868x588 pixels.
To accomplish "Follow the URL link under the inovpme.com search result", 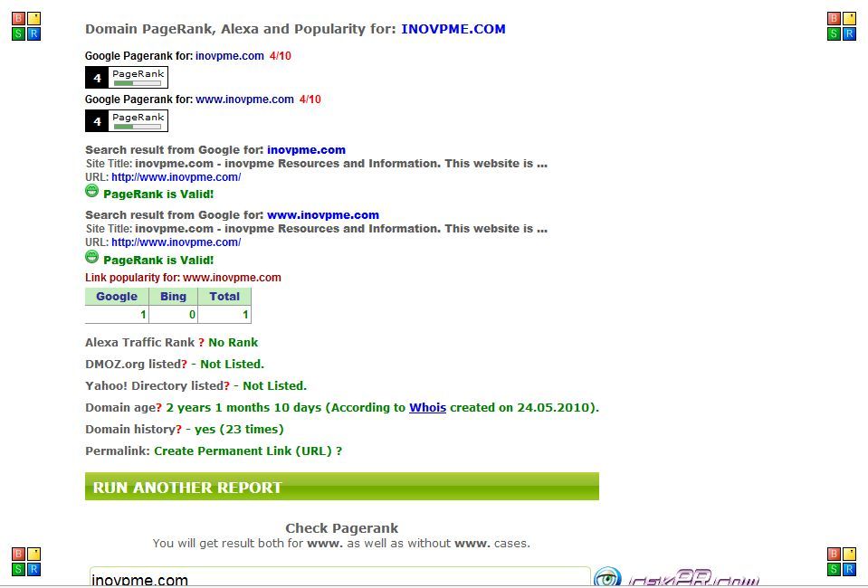I will click(x=176, y=177).
